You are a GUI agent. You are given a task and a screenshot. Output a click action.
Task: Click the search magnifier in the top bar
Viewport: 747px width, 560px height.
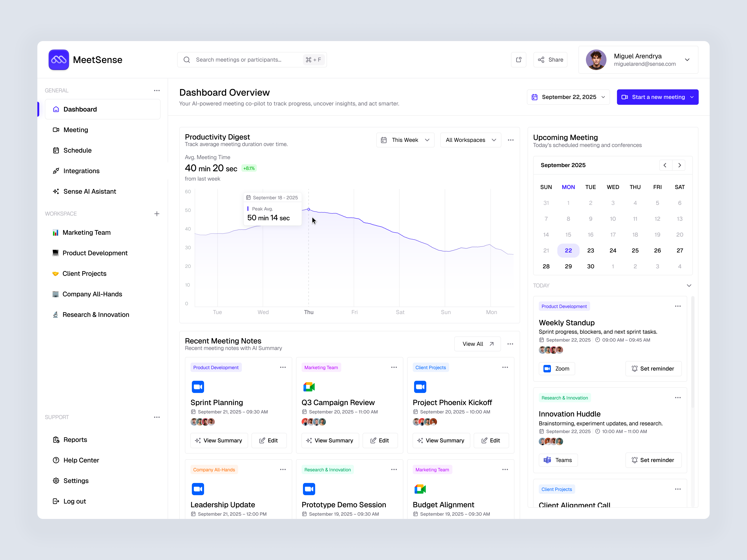pos(187,60)
